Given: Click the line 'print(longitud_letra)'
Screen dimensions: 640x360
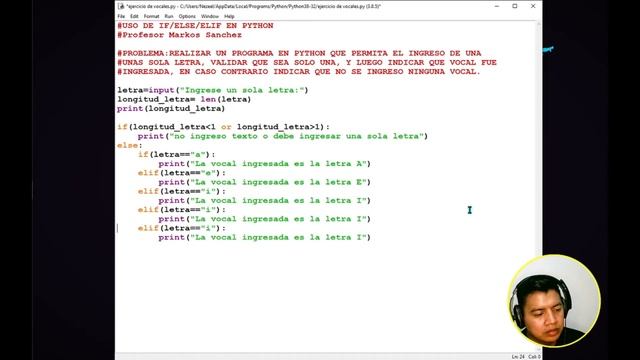Looking at the screenshot, I should [x=171, y=109].
